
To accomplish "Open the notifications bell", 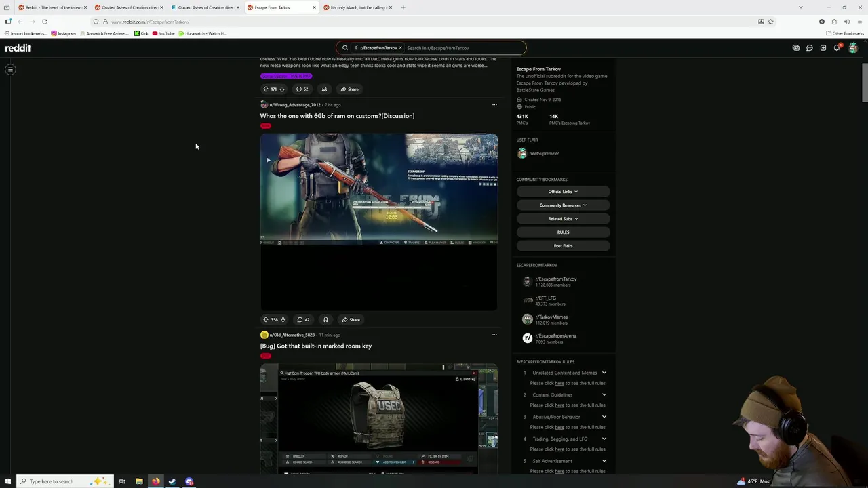I will click(x=837, y=48).
